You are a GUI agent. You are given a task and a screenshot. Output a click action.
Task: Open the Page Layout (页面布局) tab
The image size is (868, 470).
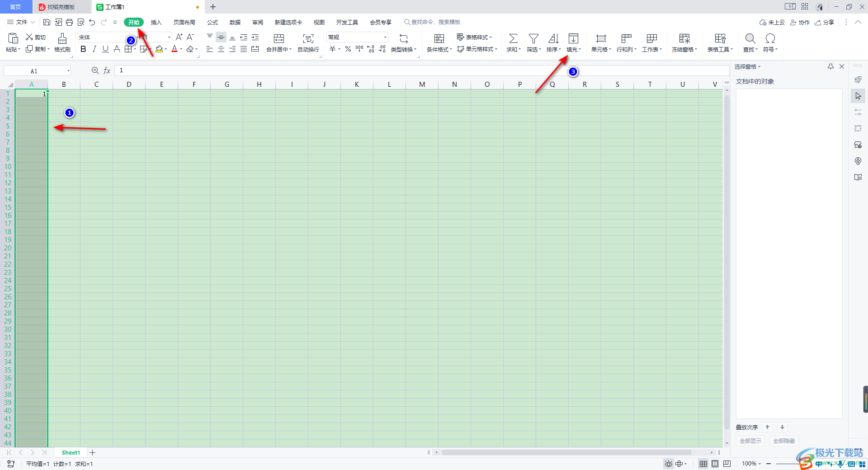(x=184, y=22)
